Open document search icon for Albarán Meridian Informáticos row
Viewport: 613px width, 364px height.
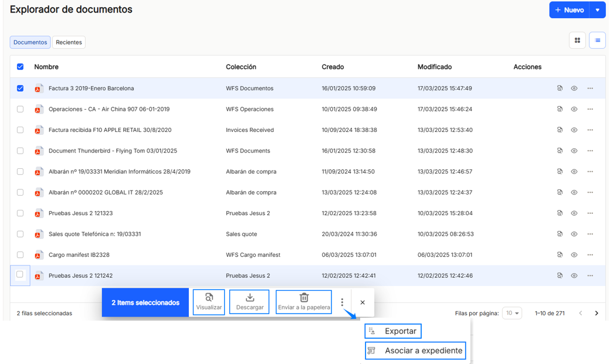click(560, 172)
